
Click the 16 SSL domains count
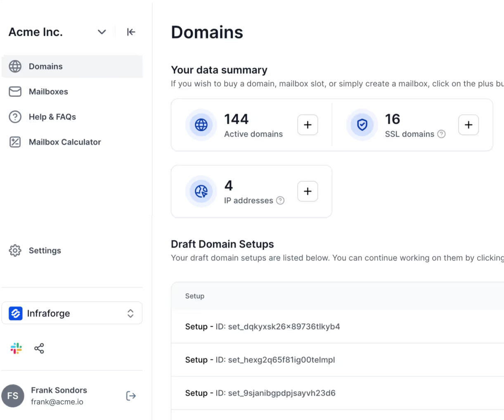coord(393,119)
